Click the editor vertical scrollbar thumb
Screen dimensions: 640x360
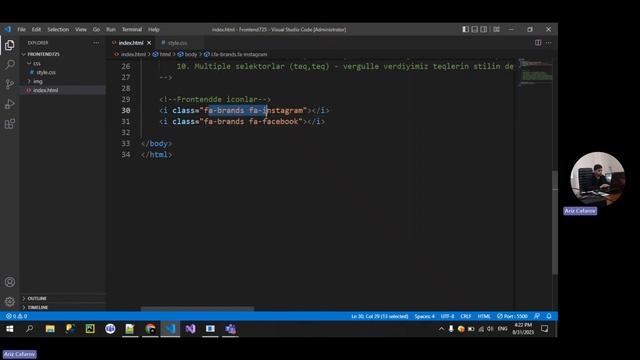(x=555, y=222)
